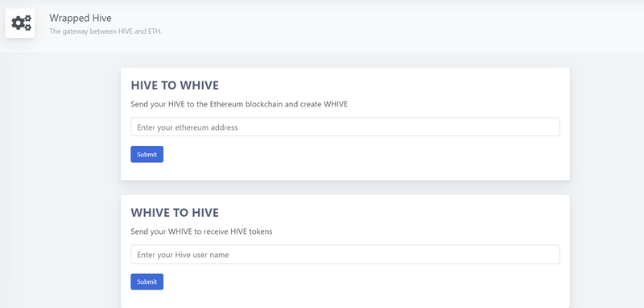Click the 'Enter your ethereum address' placeholder text

pos(188,127)
